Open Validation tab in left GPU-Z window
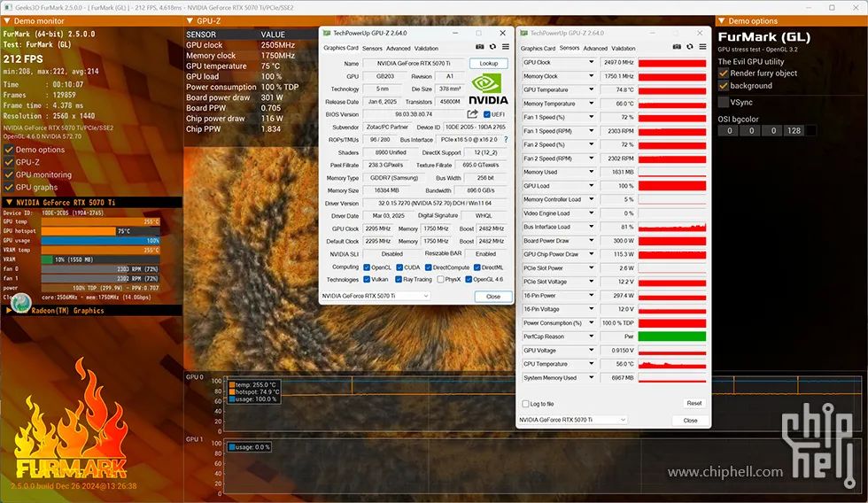 tap(426, 48)
